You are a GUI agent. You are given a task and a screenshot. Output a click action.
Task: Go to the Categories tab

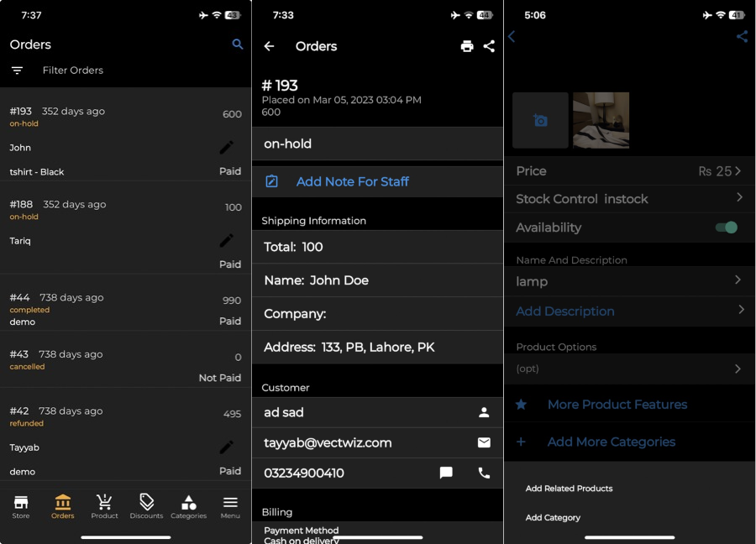188,506
